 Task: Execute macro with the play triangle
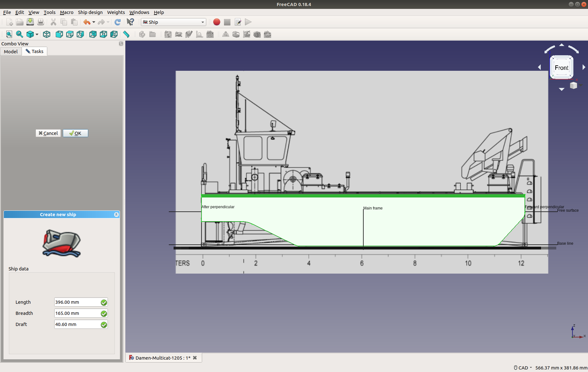248,22
